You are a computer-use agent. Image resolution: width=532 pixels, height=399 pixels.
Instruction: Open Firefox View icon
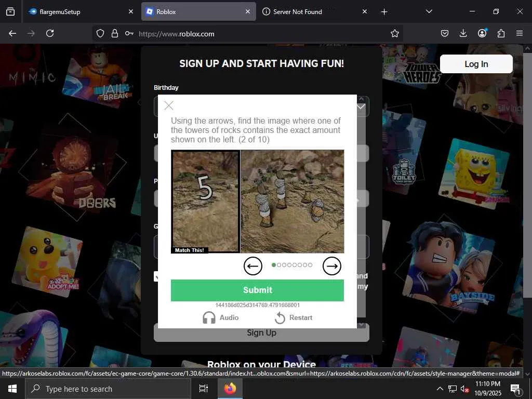pyautogui.click(x=10, y=11)
